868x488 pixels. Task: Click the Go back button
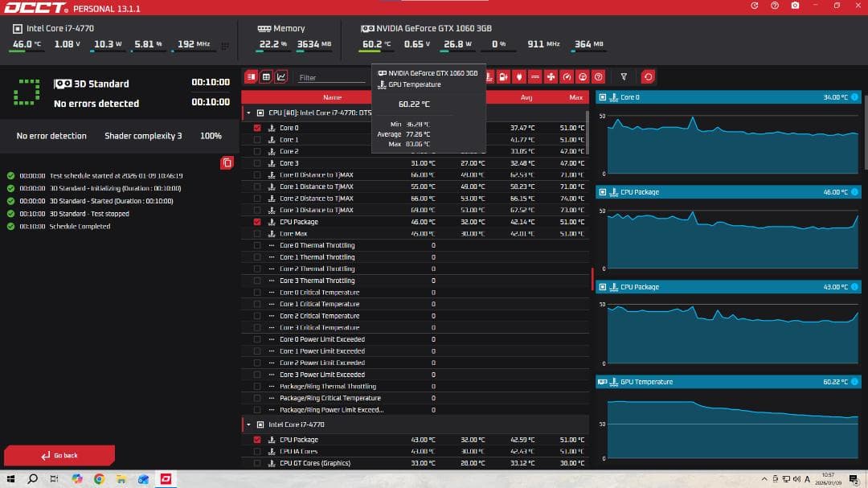tap(59, 455)
